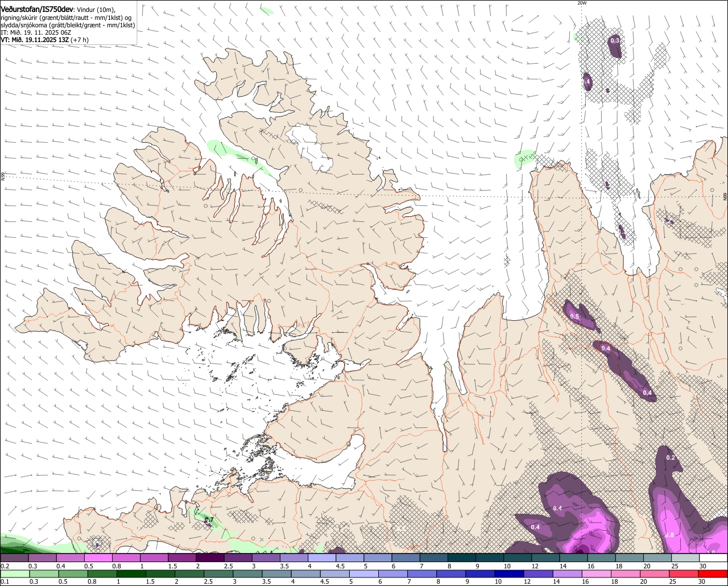This screenshot has width=728, height=586.
Task: Pick lower-scale swatch between 3.5 and 4
Action: (x=278, y=574)
